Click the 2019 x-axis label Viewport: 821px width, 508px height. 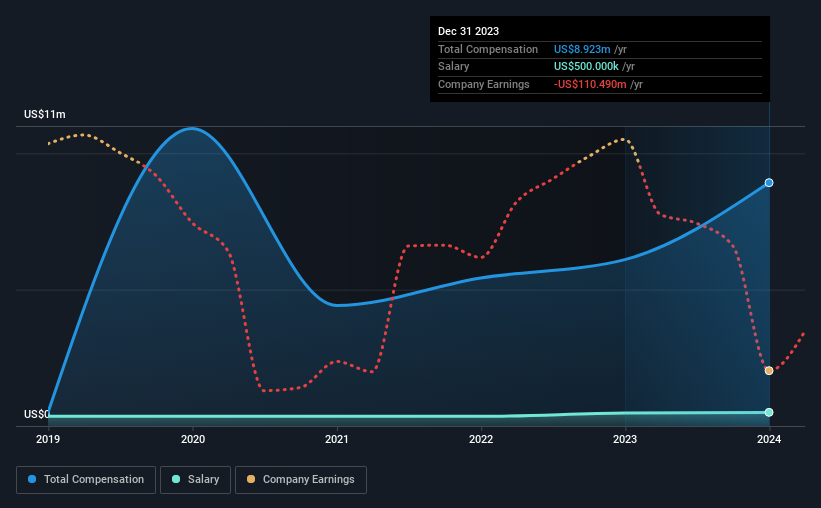click(x=48, y=439)
